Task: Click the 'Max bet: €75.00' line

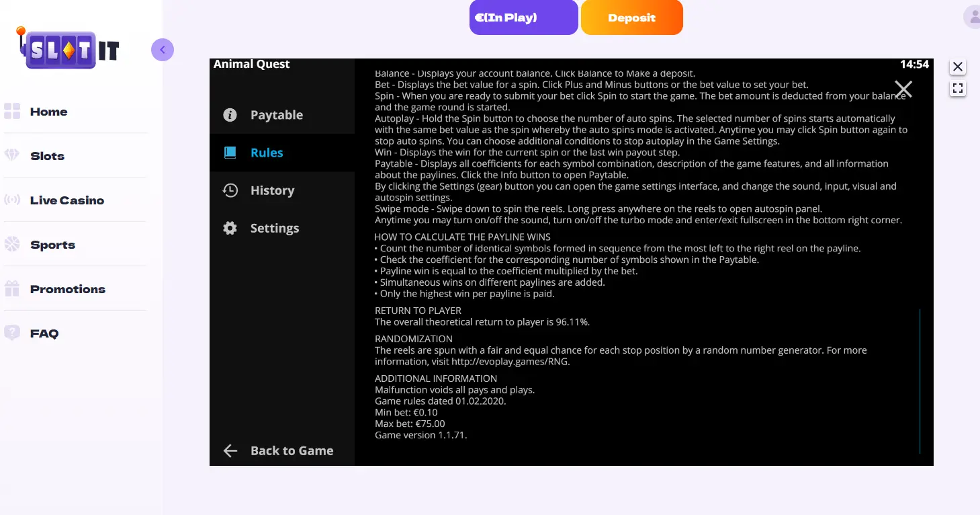Action: pos(410,424)
